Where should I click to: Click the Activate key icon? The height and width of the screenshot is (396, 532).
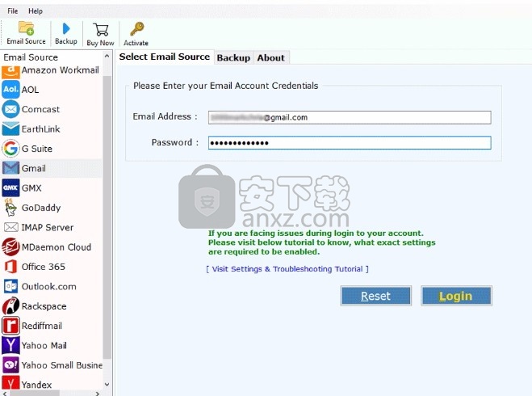click(136, 29)
